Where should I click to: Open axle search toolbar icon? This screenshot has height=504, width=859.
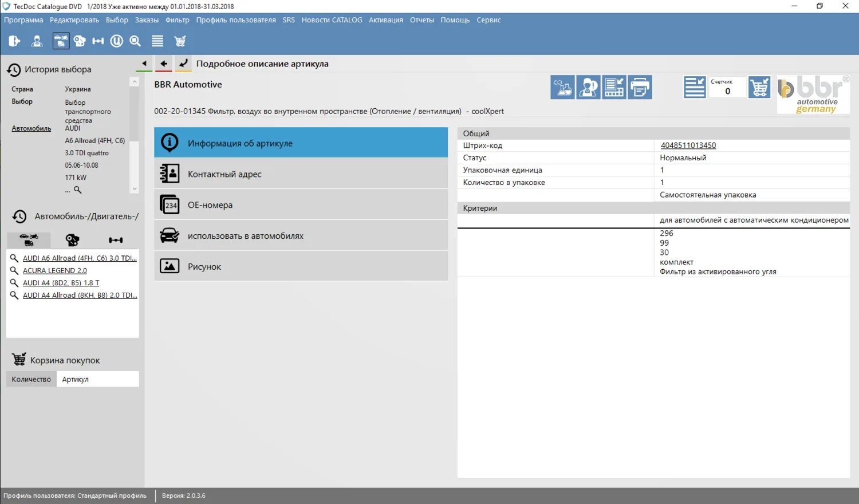pyautogui.click(x=98, y=41)
